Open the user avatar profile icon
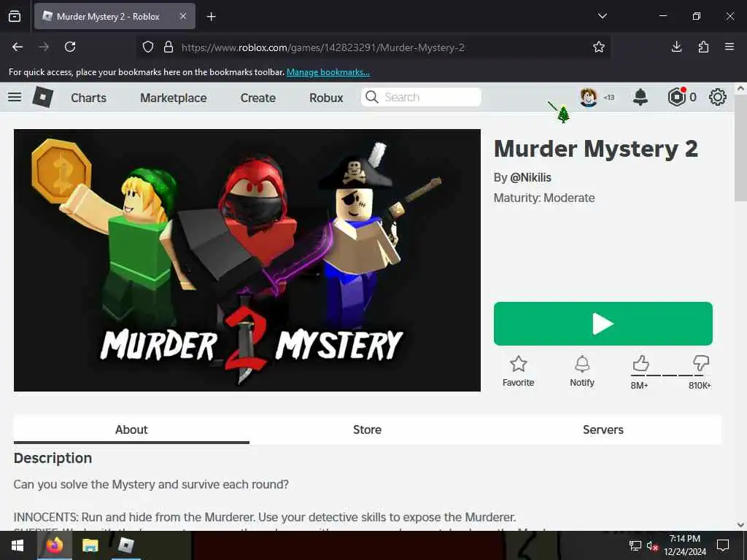The height and width of the screenshot is (560, 747). (x=589, y=97)
